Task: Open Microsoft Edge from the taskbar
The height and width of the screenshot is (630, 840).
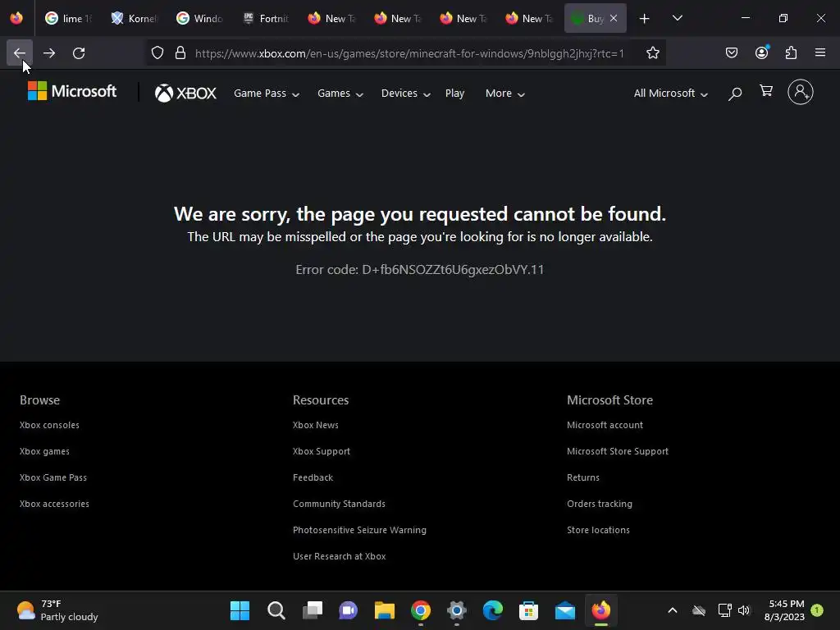Action: pyautogui.click(x=492, y=610)
